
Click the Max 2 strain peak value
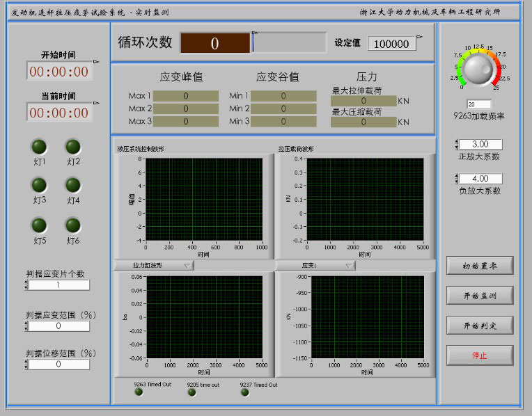pyautogui.click(x=186, y=109)
